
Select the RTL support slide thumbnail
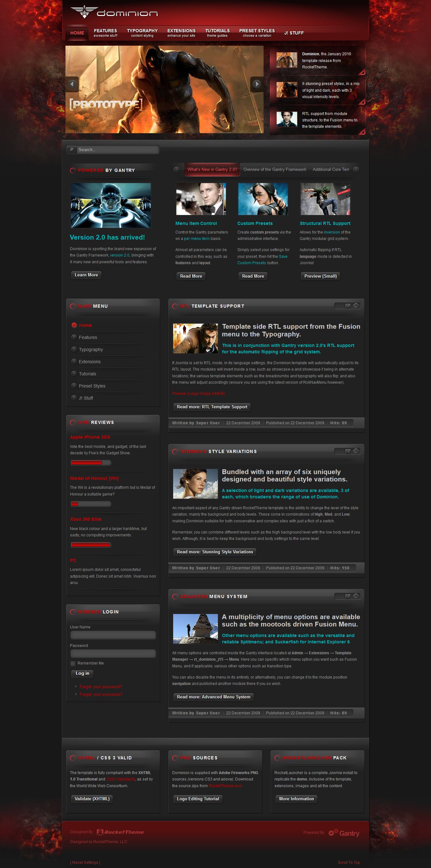click(x=287, y=119)
